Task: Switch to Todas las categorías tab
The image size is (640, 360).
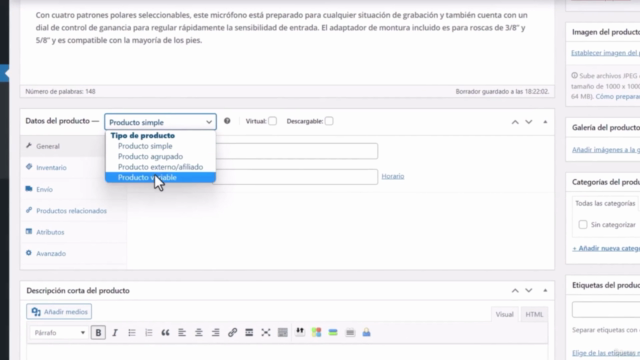Action: 605,203
